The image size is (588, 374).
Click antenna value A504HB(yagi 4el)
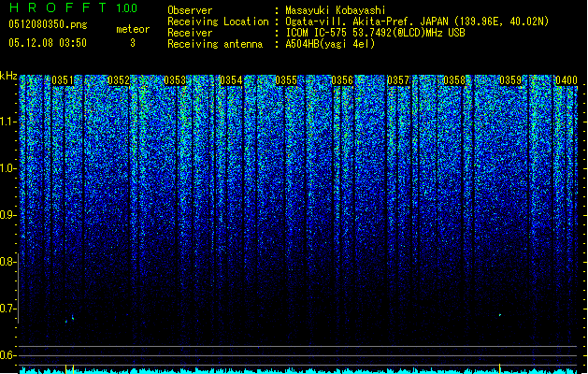(x=330, y=44)
